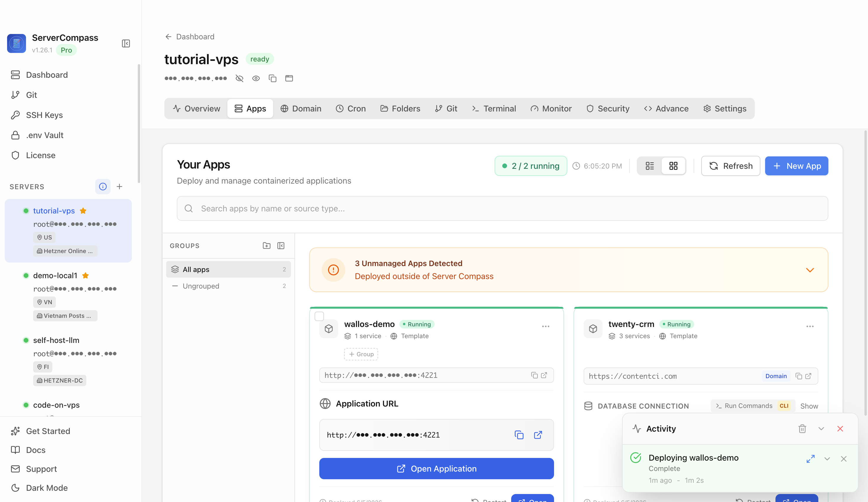The width and height of the screenshot is (868, 502).
Task: Select All apps group
Action: point(228,269)
